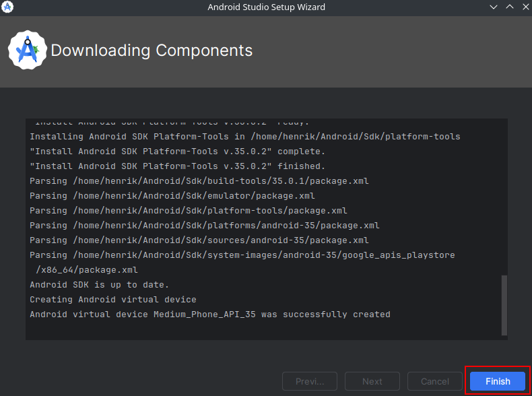This screenshot has width=532, height=396.
Task: Click the log output scrollbar thumb
Action: coord(504,305)
